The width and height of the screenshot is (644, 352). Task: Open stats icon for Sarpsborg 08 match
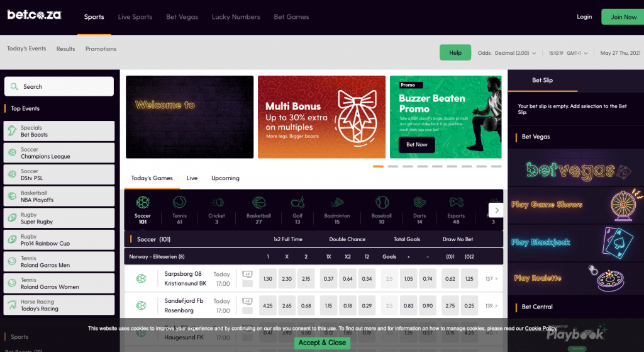coord(247,274)
